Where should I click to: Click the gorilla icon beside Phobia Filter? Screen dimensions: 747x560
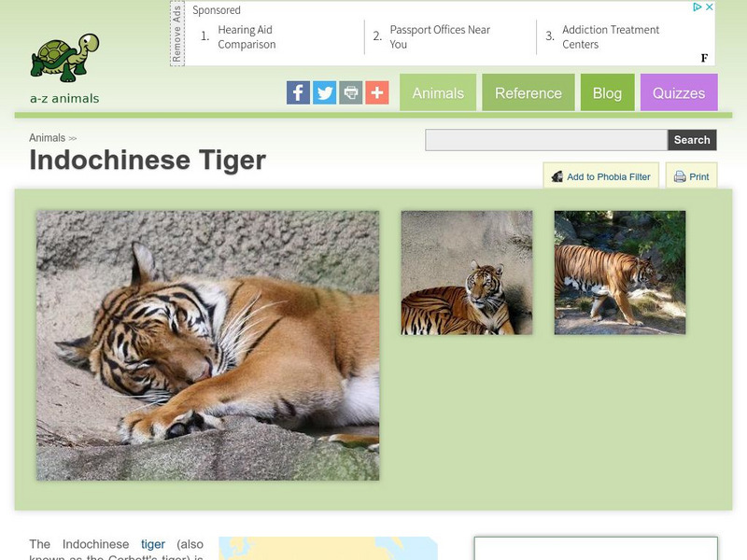click(x=557, y=175)
